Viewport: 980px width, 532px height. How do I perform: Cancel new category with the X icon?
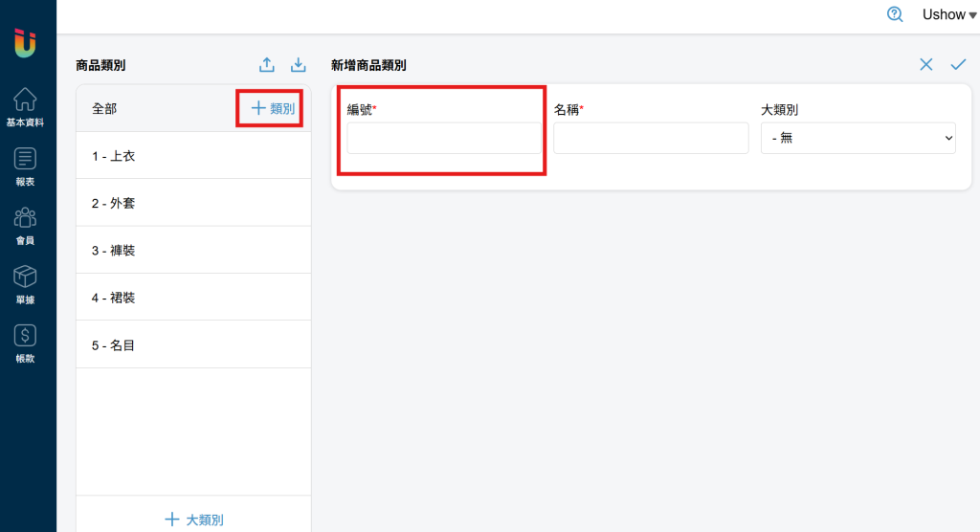click(926, 64)
